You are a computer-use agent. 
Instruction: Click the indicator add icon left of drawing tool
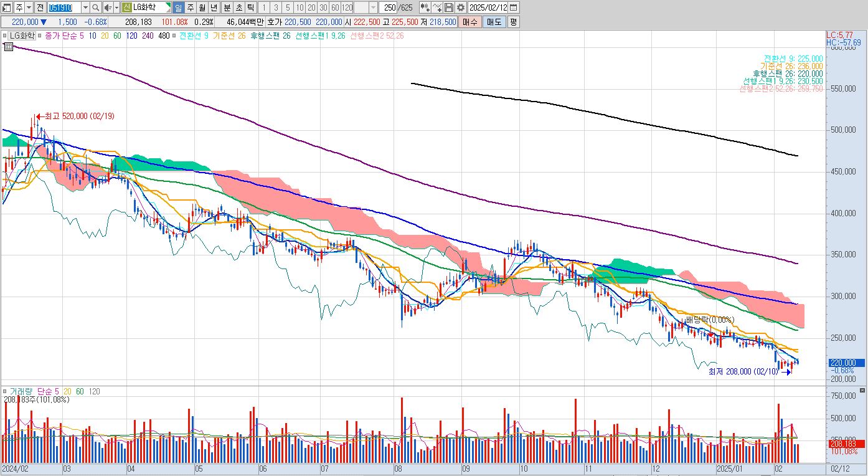(x=425, y=7)
